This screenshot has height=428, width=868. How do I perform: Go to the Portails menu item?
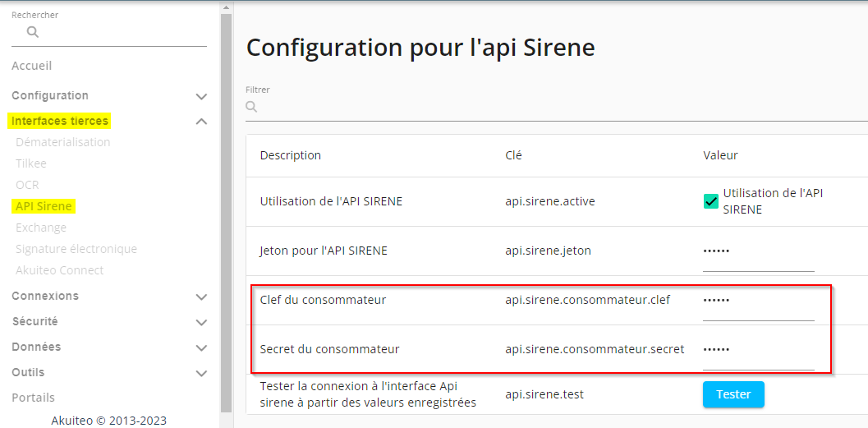coord(34,398)
